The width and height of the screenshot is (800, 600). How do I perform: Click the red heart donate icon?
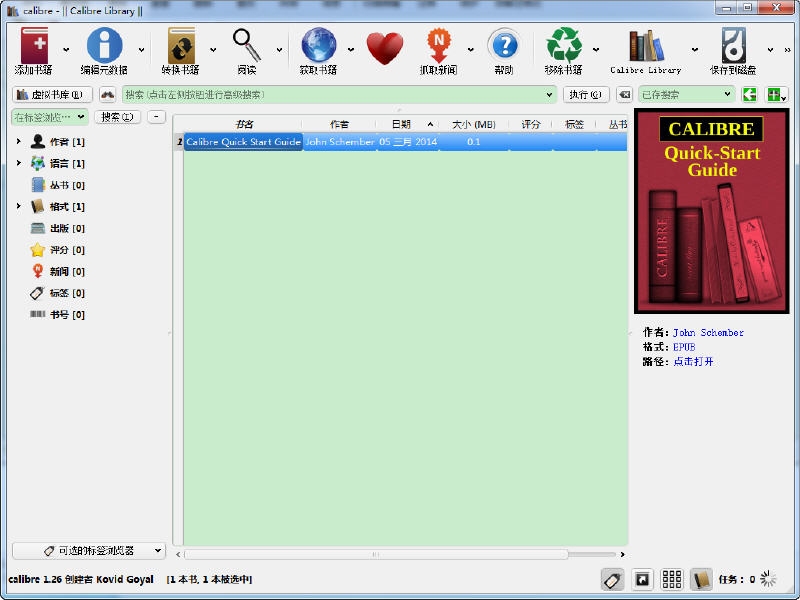[x=385, y=48]
